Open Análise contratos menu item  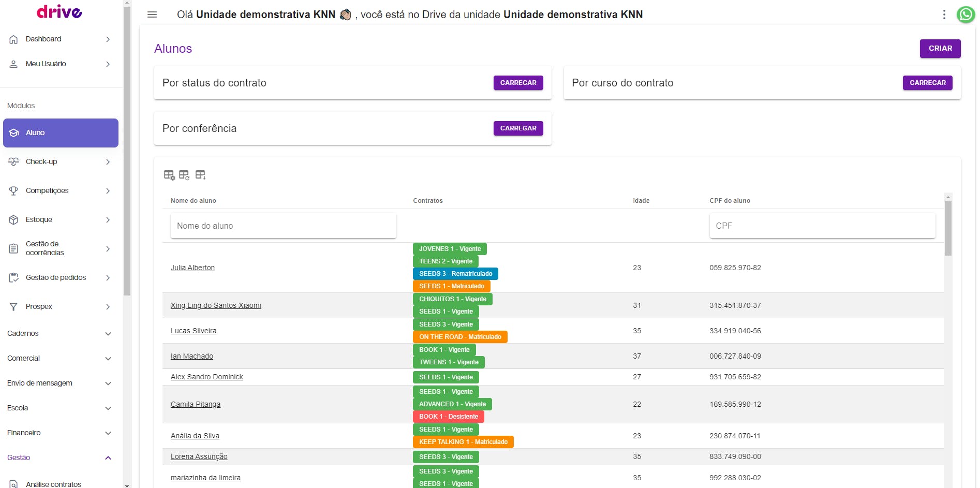61,484
